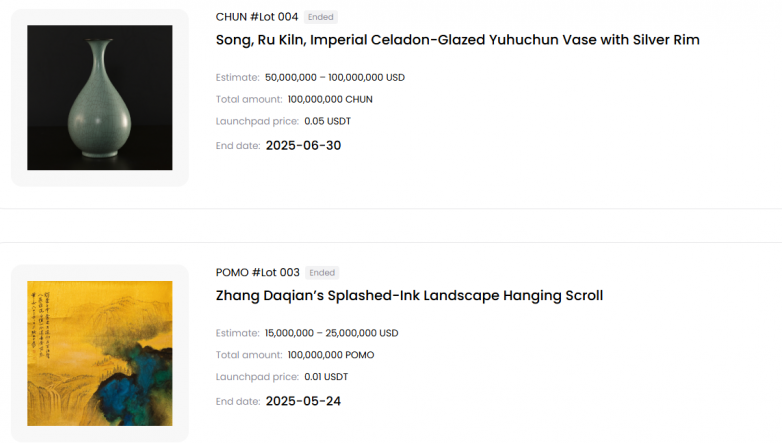This screenshot has height=443, width=782.
Task: Select the 50,000,000 – 100,000,000 USD estimate
Action: click(335, 77)
